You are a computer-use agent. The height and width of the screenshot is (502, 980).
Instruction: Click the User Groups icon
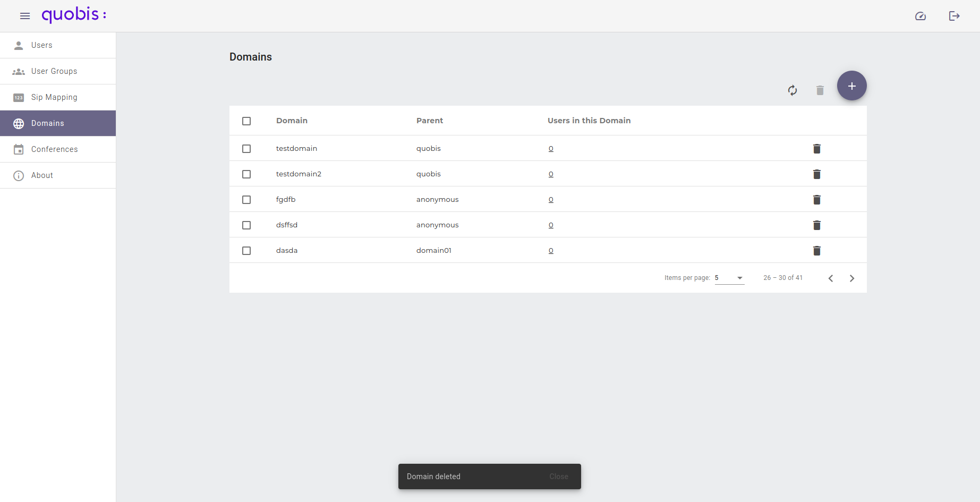[19, 71]
